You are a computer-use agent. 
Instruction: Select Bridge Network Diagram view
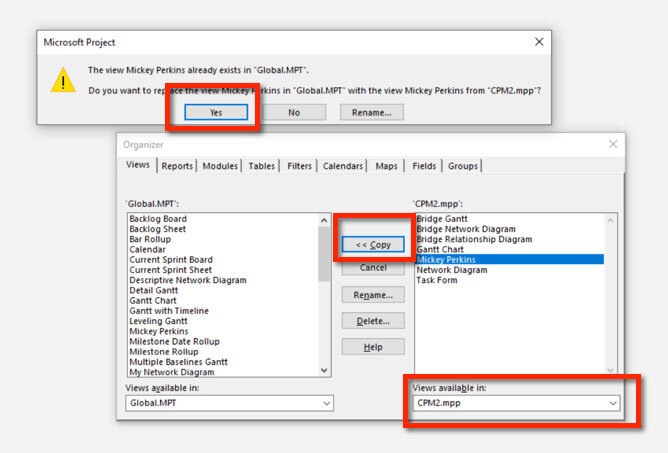pyautogui.click(x=466, y=229)
